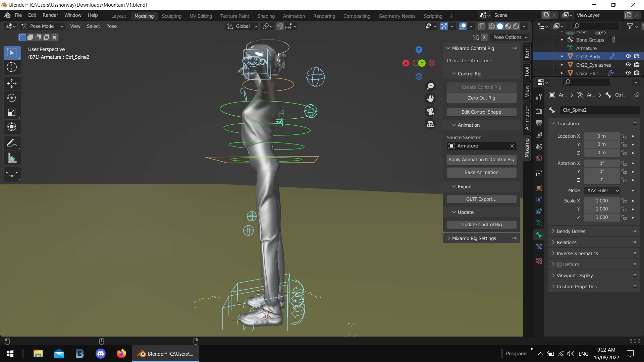Image resolution: width=644 pixels, height=362 pixels.
Task: Open Bone Constraint properties tab
Action: (539, 247)
